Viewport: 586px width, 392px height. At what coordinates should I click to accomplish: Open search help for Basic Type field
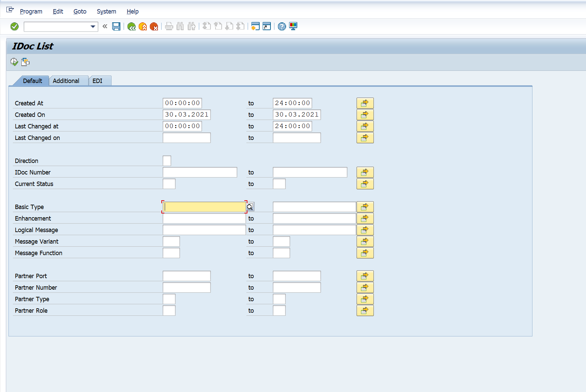(x=250, y=207)
